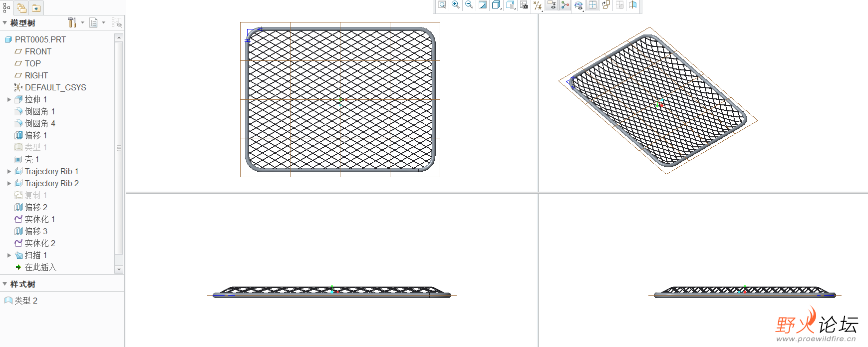868x347 pixels.
Task: Open the saved orientations list icon
Action: pyautogui.click(x=511, y=5)
